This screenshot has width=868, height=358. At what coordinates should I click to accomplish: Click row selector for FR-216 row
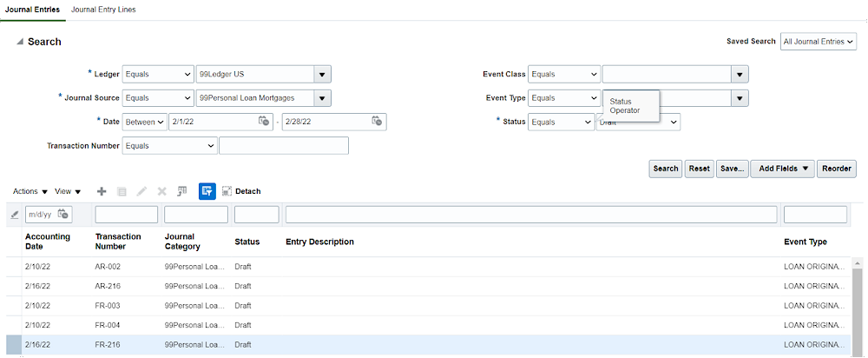point(14,345)
